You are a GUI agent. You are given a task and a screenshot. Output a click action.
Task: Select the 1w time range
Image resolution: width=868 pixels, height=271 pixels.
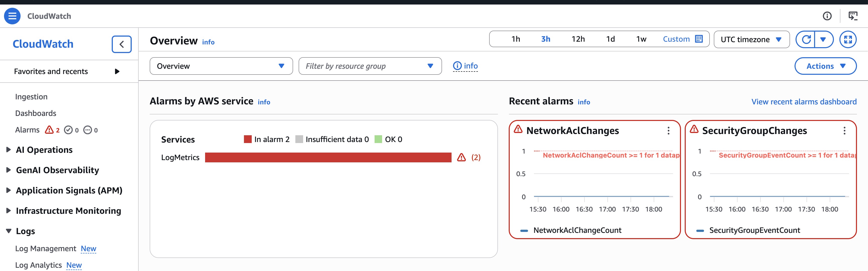tap(641, 39)
